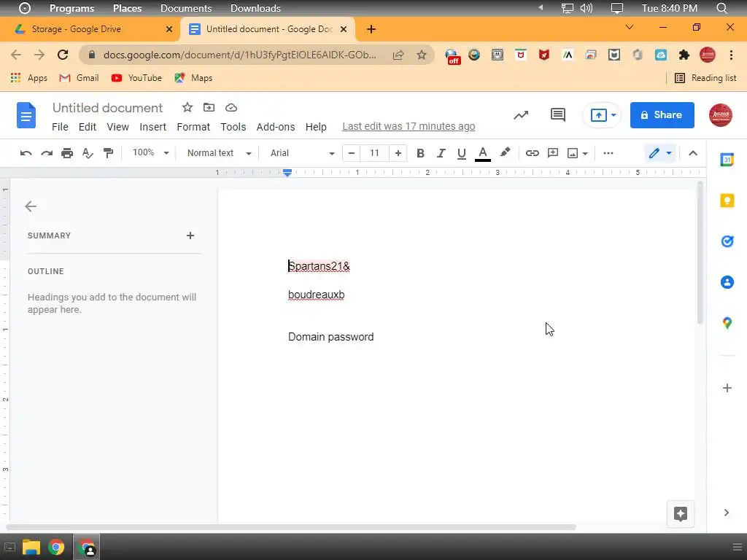The image size is (747, 560).
Task: Open 'Last edit was 17 minutes ago' link
Action: (409, 126)
